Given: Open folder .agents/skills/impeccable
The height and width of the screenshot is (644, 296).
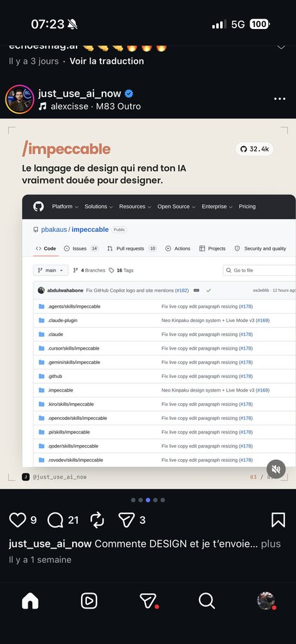Looking at the screenshot, I should point(74,307).
